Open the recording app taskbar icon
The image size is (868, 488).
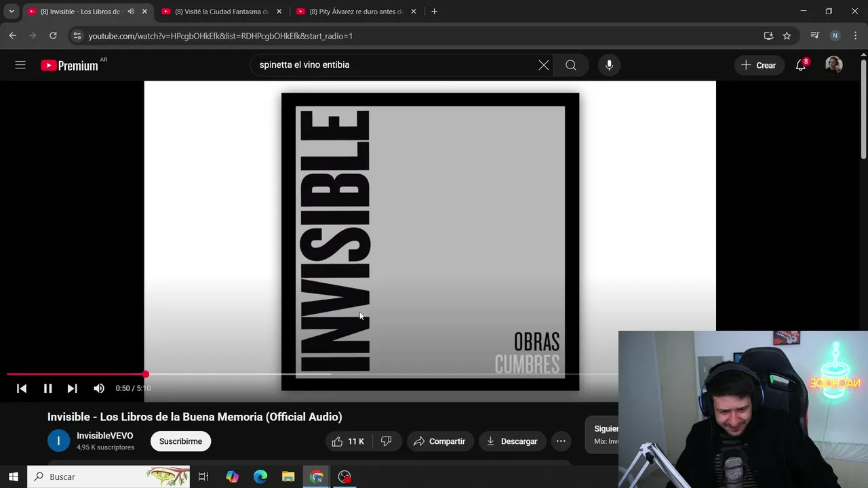click(344, 477)
